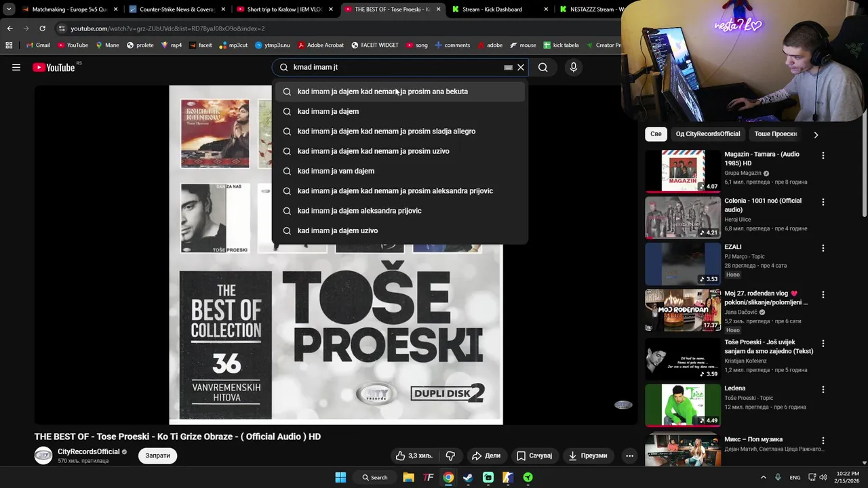Open the Gmail bookmark
This screenshot has height=488, width=868.
pyautogui.click(x=37, y=45)
